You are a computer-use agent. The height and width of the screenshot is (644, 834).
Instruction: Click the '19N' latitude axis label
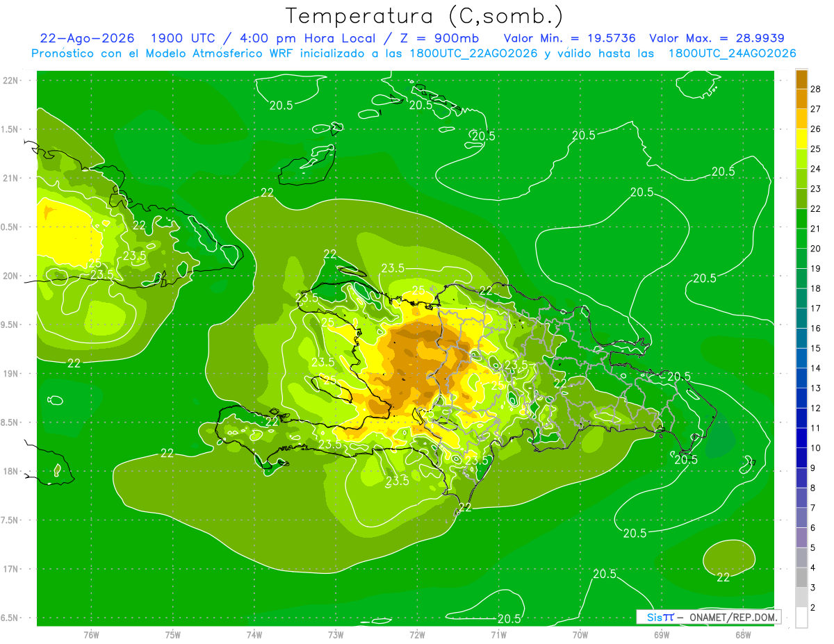(x=10, y=374)
